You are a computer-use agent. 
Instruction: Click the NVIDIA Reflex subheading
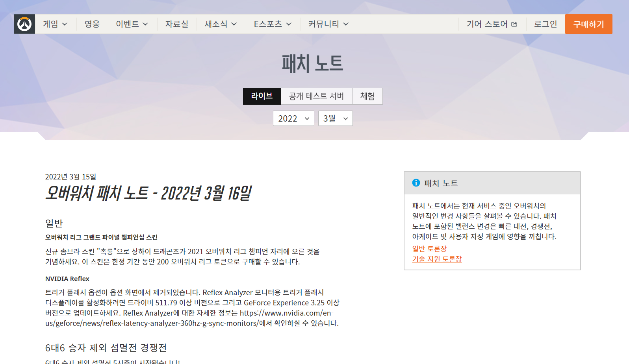[x=67, y=279]
